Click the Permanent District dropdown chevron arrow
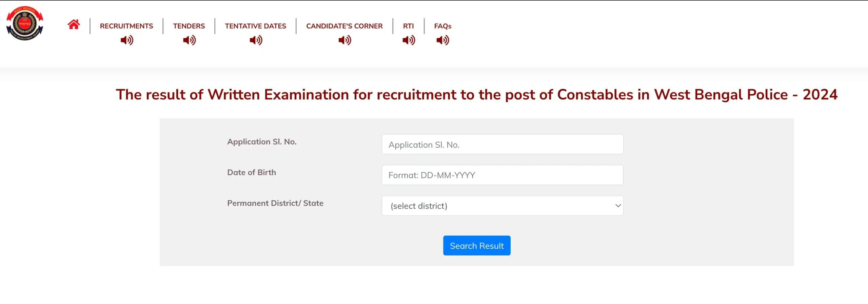 [x=618, y=206]
